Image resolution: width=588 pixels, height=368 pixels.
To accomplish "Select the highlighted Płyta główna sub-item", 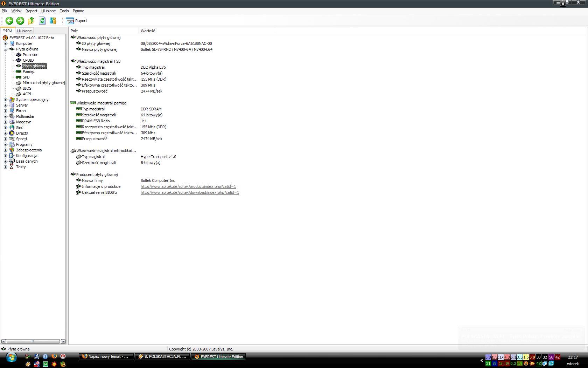I will (34, 66).
